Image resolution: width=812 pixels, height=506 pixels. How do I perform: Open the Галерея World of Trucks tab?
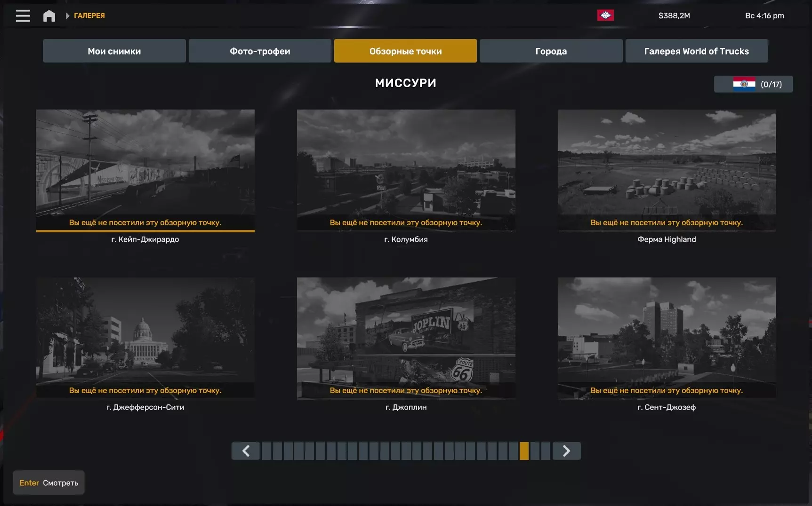697,51
